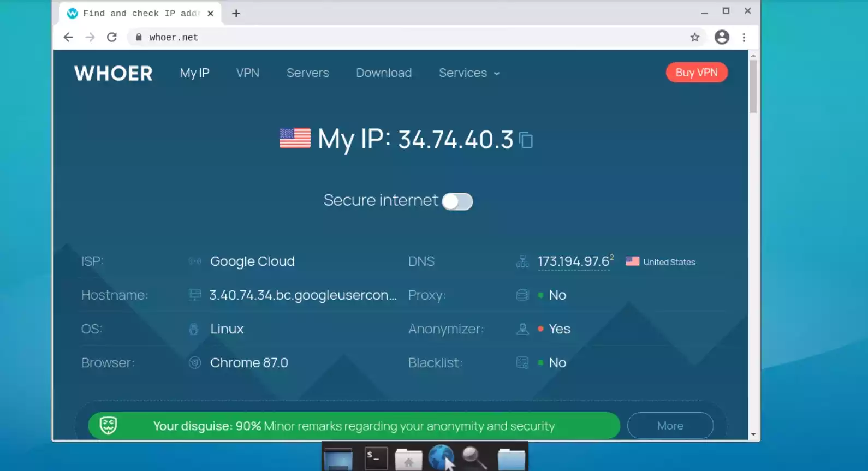Image resolution: width=868 pixels, height=471 pixels.
Task: Click the US flag beside My IP
Action: (295, 138)
